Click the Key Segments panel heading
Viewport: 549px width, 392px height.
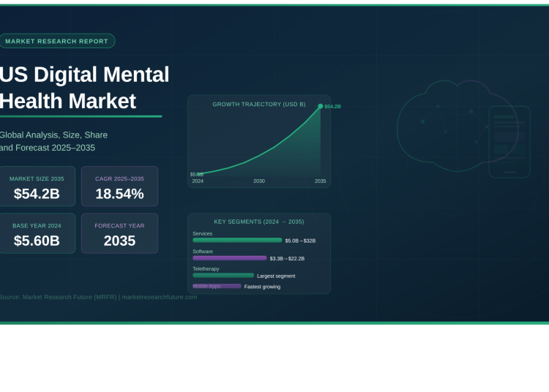tap(258, 222)
